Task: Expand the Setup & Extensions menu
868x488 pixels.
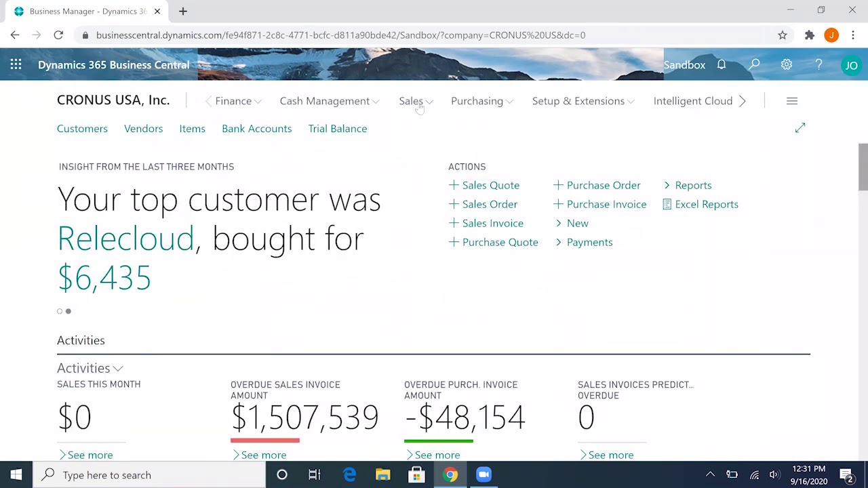Action: point(583,101)
